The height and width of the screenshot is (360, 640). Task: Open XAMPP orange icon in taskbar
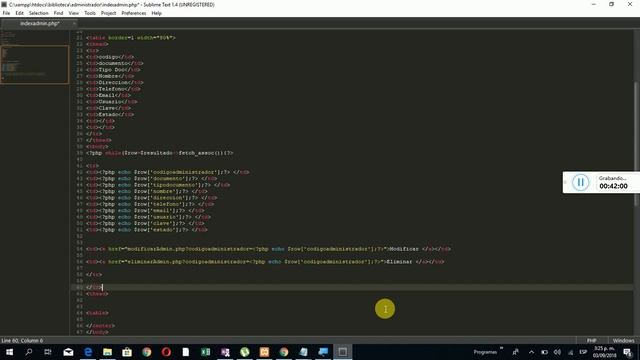(x=264, y=352)
